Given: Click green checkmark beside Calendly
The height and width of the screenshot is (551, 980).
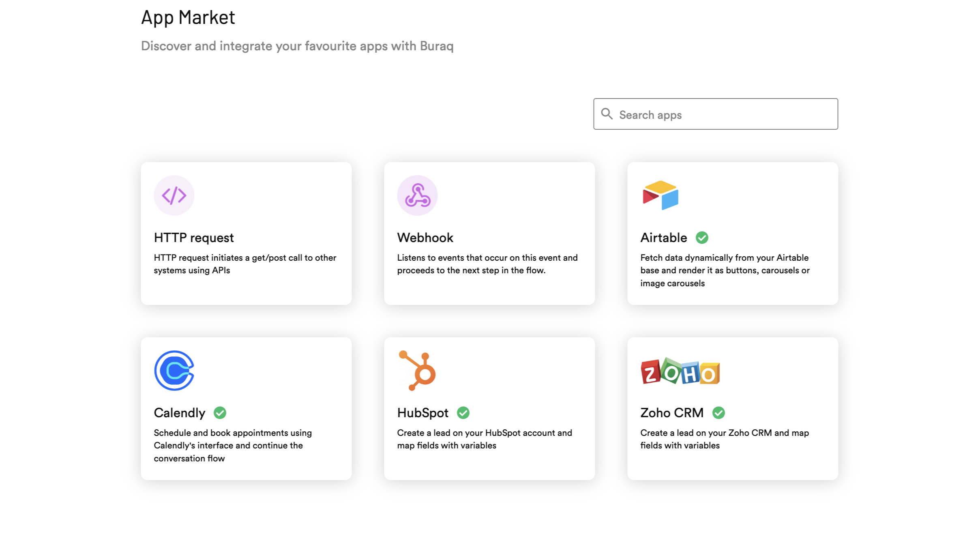Looking at the screenshot, I should 220,413.
